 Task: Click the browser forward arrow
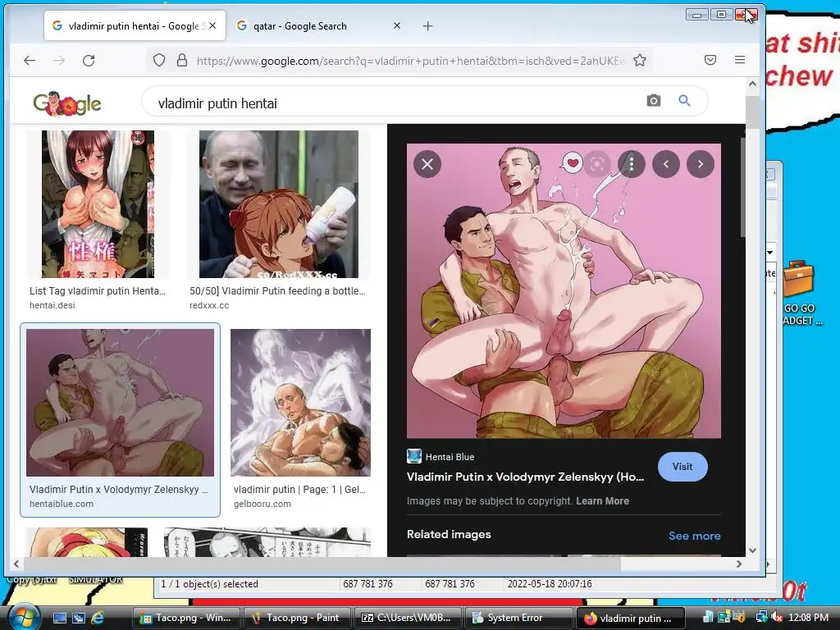click(59, 61)
